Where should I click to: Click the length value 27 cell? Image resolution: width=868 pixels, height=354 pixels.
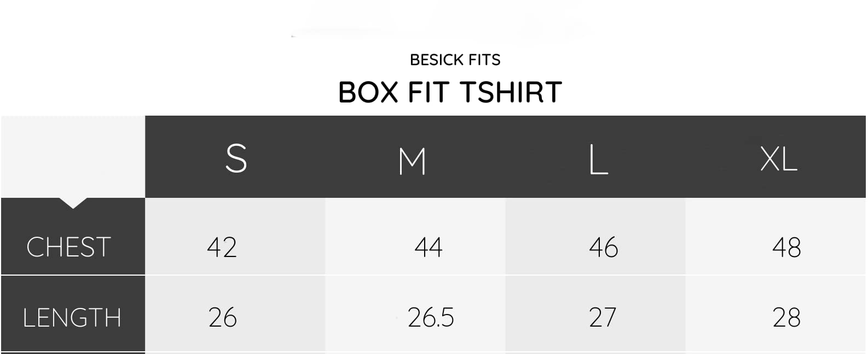(x=603, y=318)
